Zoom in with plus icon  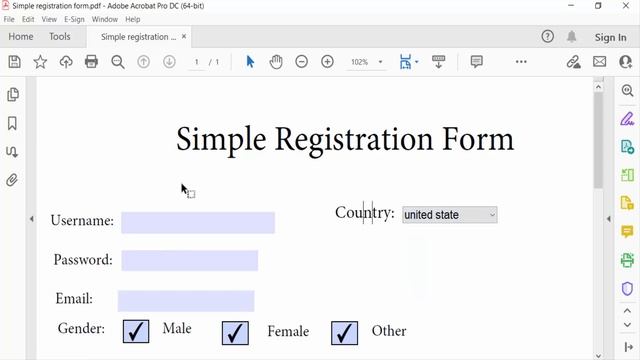pos(327,62)
